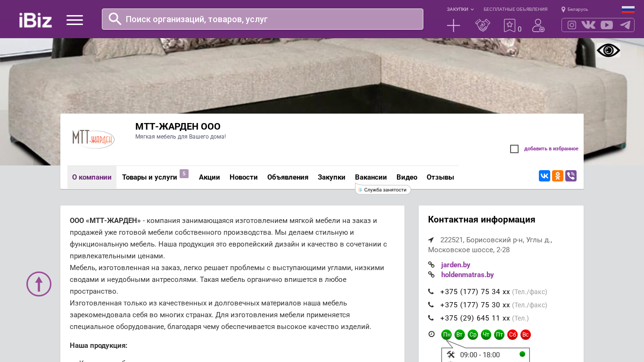
Task: Click company name 'МТТ-ЖАРДЕН ООО' heading
Action: click(x=178, y=126)
